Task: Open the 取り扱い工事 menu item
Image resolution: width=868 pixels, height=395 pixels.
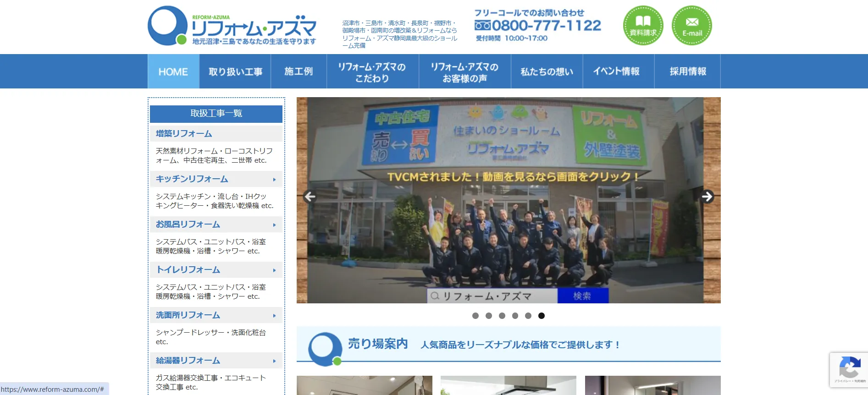Action: pos(235,71)
